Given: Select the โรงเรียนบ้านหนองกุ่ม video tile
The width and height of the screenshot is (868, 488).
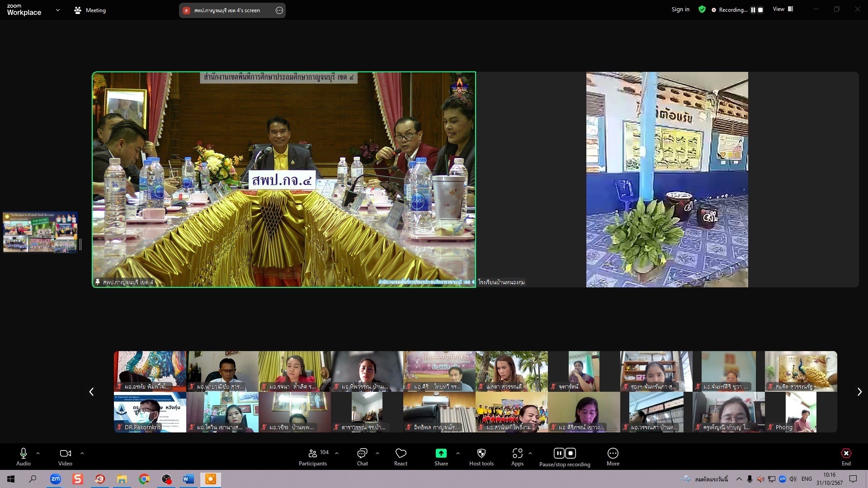Looking at the screenshot, I should 667,180.
